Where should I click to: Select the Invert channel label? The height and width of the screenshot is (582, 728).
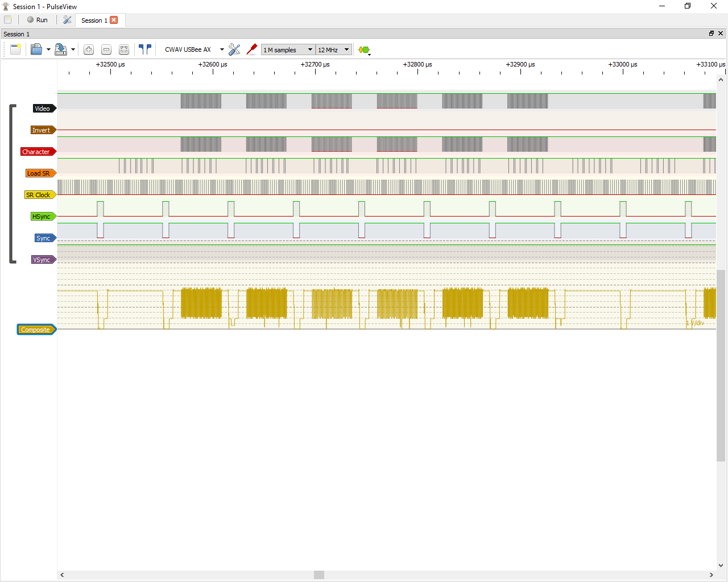(43, 130)
